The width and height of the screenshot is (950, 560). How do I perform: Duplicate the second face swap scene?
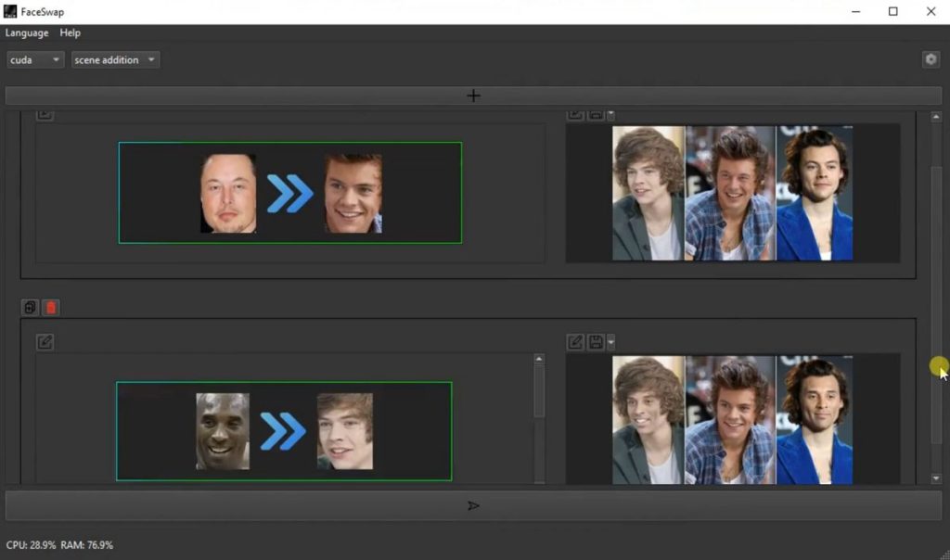coord(30,307)
